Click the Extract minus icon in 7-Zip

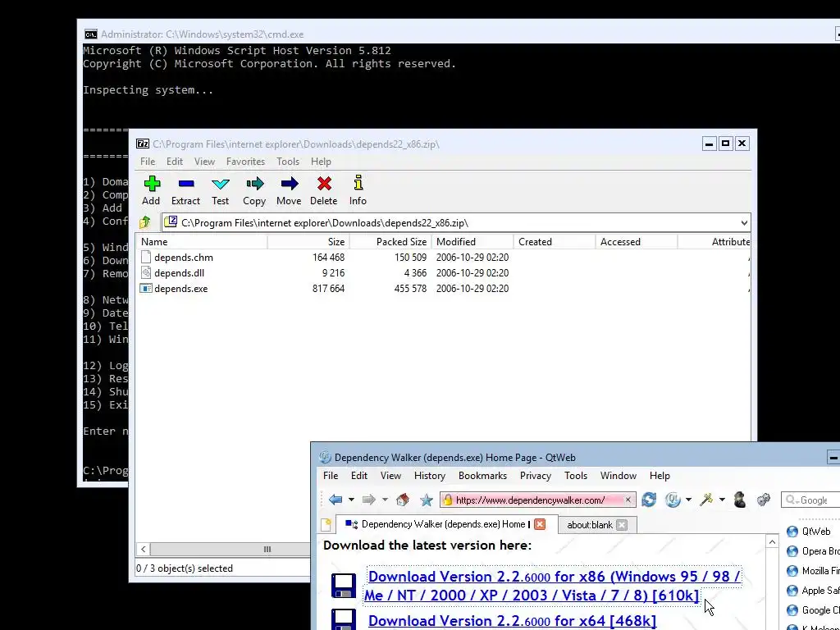click(186, 184)
